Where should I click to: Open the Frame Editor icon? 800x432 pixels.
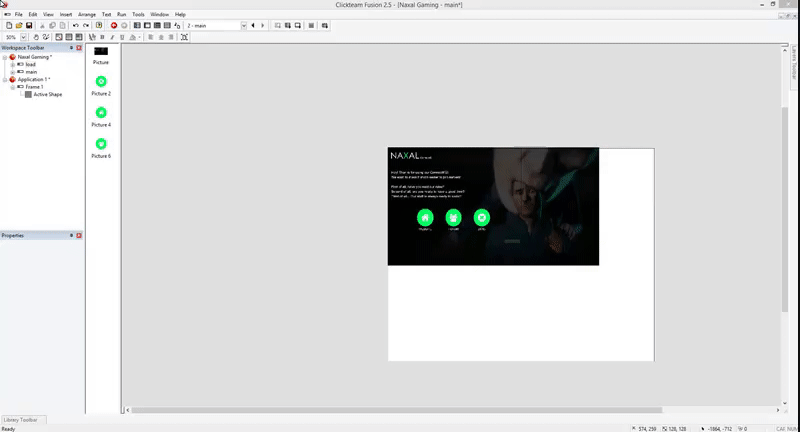pos(147,26)
